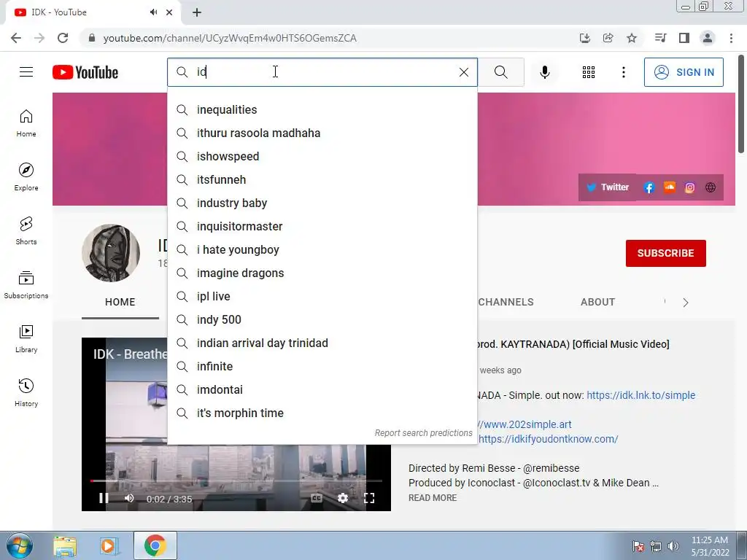Clear the search box with X
Screen dimensions: 747x560
463,72
